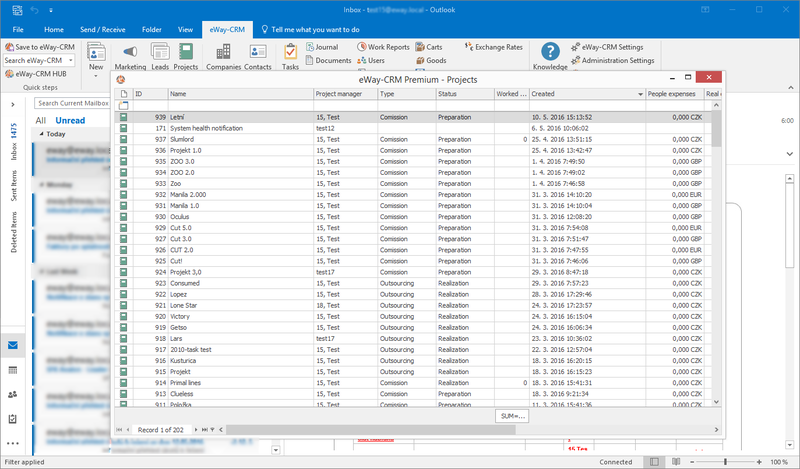Go to next record in the navigator
The height and width of the screenshot is (469, 800).
[x=196, y=430]
